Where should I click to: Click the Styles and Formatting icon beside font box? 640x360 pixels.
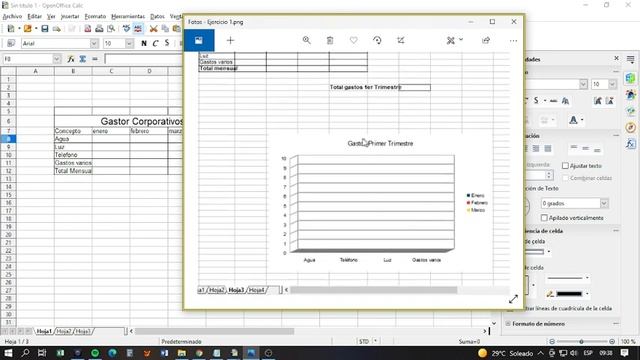pos(11,43)
